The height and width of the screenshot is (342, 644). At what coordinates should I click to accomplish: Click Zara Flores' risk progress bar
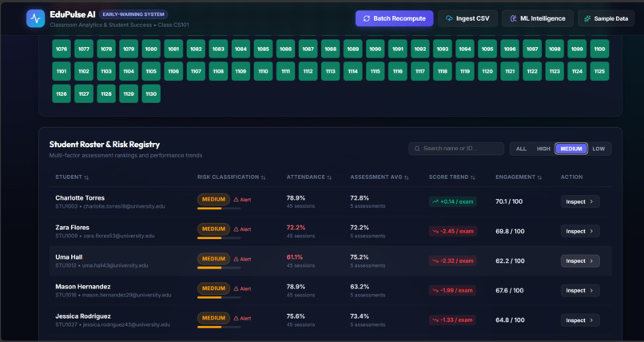point(219,238)
